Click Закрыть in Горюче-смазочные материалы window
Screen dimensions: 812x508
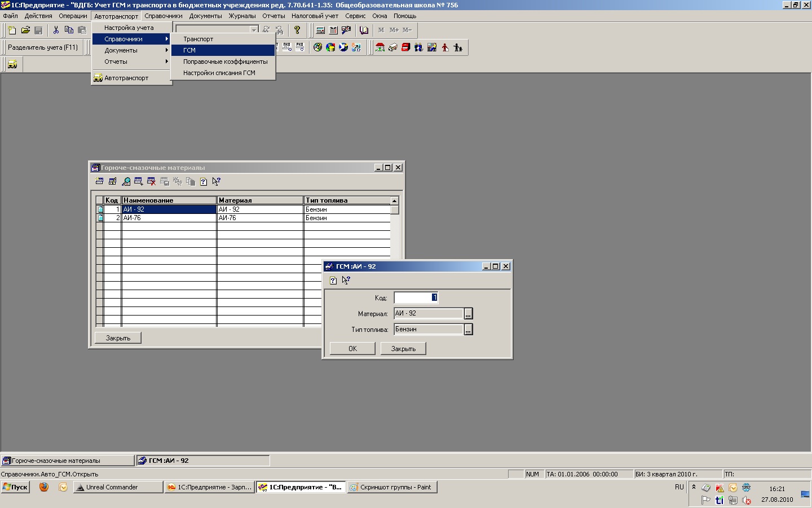click(x=118, y=338)
